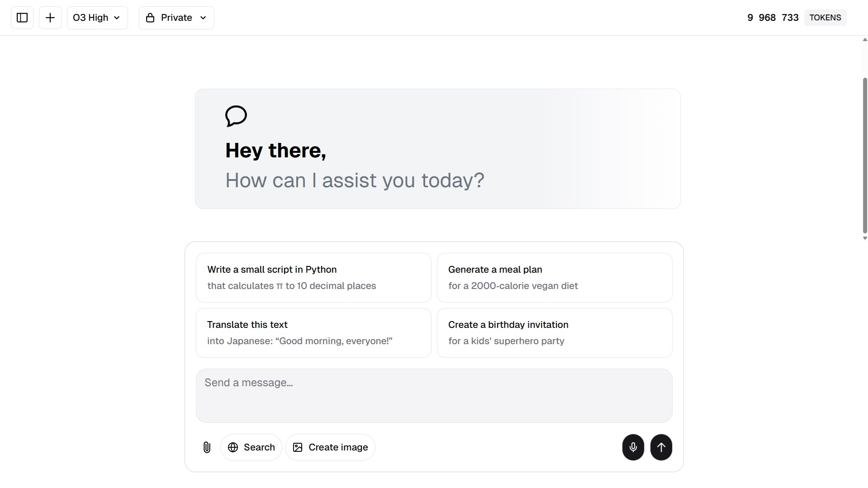Focus the Send a message input box
Screen dimensions: 868x488
tap(434, 396)
